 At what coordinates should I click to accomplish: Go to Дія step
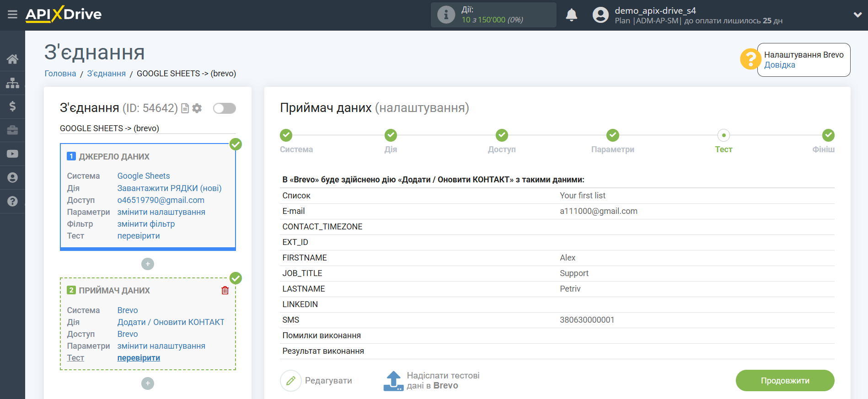[x=391, y=135]
